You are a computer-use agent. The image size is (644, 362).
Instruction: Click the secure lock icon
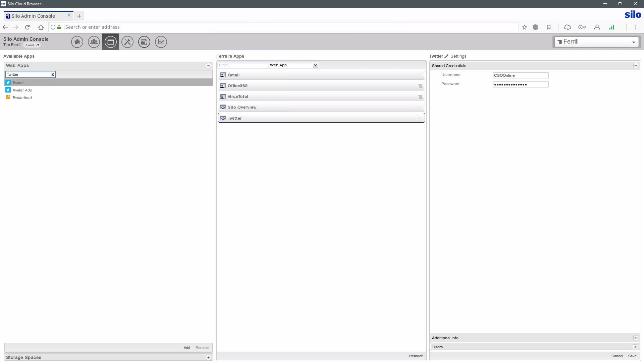tap(59, 27)
